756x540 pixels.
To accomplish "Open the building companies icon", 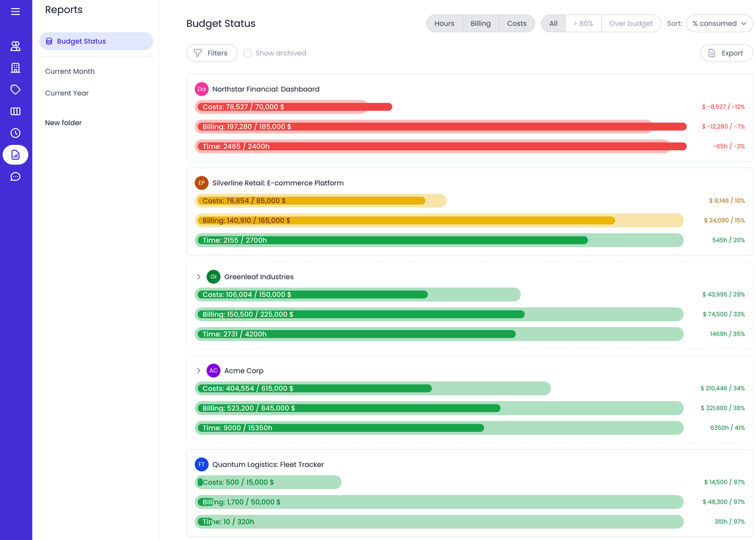I will point(15,67).
